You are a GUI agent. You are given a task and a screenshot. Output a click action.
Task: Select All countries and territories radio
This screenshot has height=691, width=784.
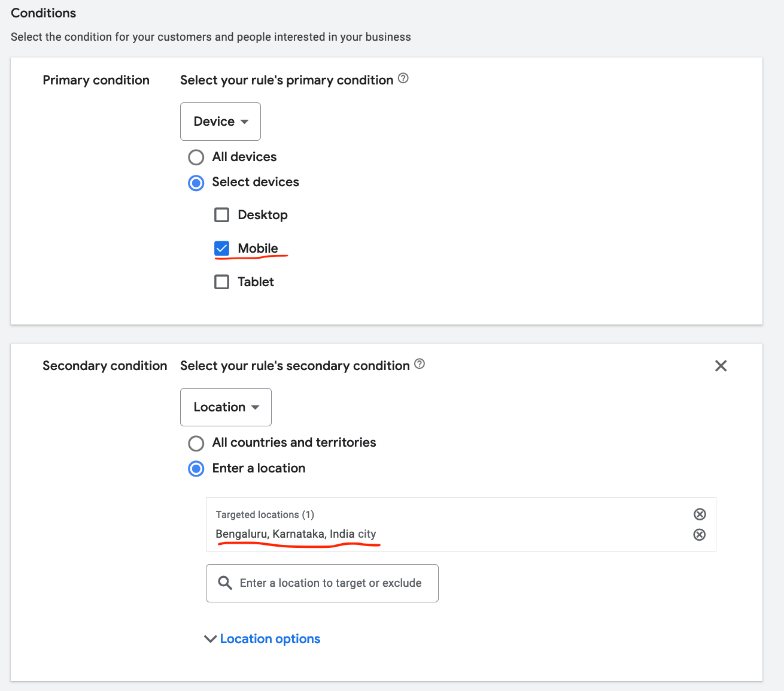pyautogui.click(x=196, y=443)
